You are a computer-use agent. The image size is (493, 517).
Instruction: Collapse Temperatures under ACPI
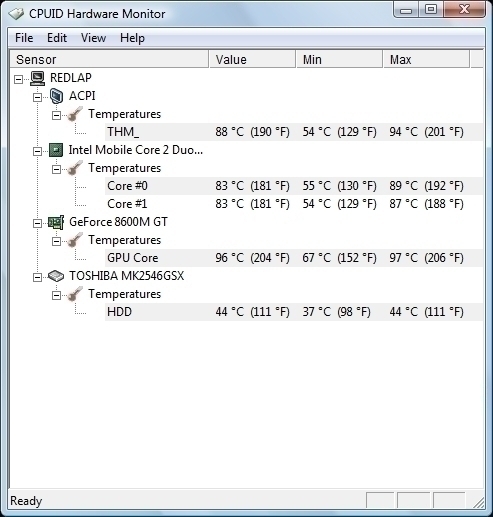(56, 115)
